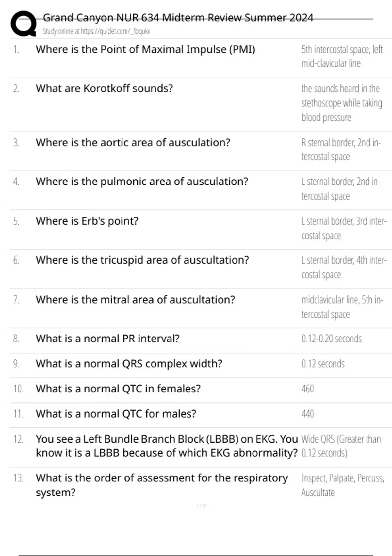Screen dimensions: 392x556
Task: Click the normal QTC in females question
Action: (118, 389)
